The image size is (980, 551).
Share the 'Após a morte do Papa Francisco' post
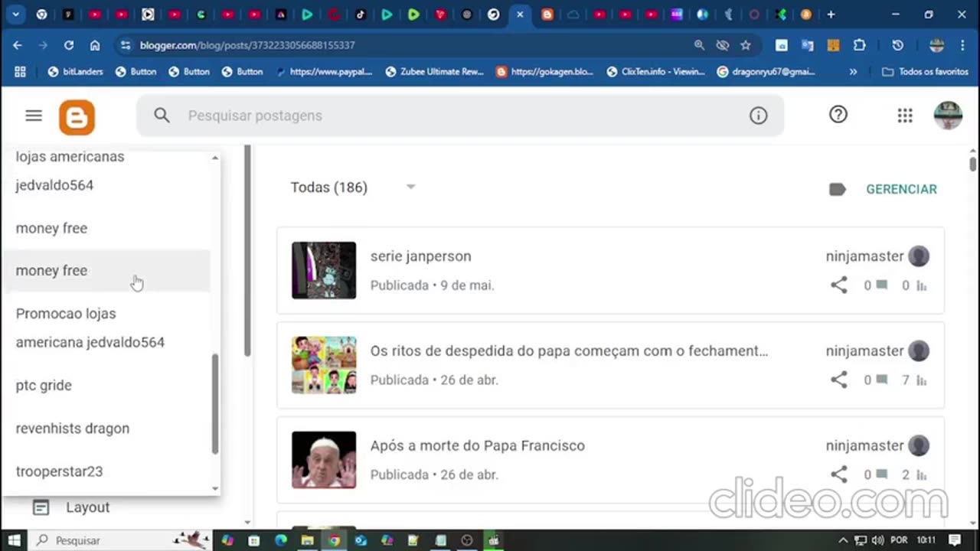[839, 475]
